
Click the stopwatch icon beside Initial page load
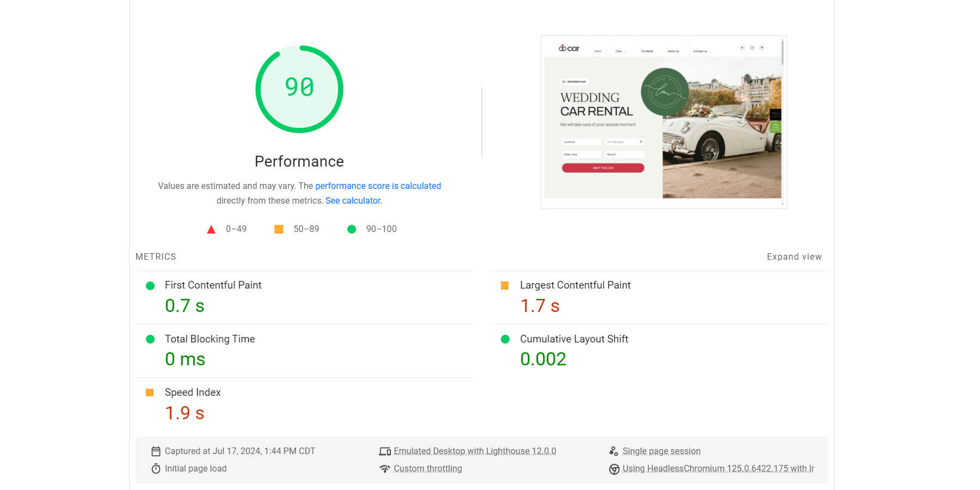[x=156, y=468]
